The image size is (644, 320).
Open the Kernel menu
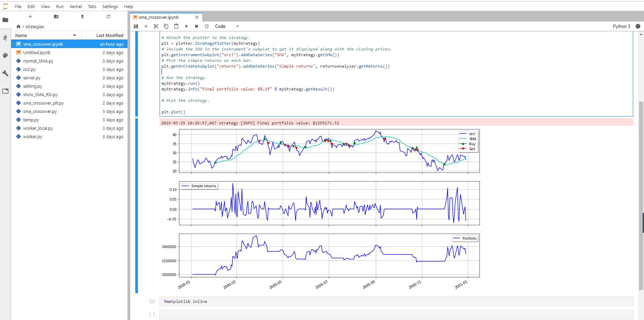tap(76, 6)
